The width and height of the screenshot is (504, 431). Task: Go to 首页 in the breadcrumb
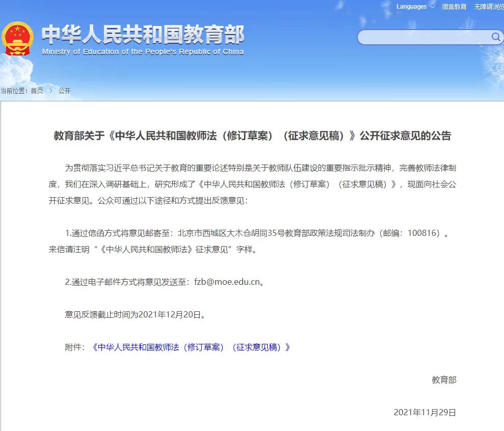tap(37, 91)
